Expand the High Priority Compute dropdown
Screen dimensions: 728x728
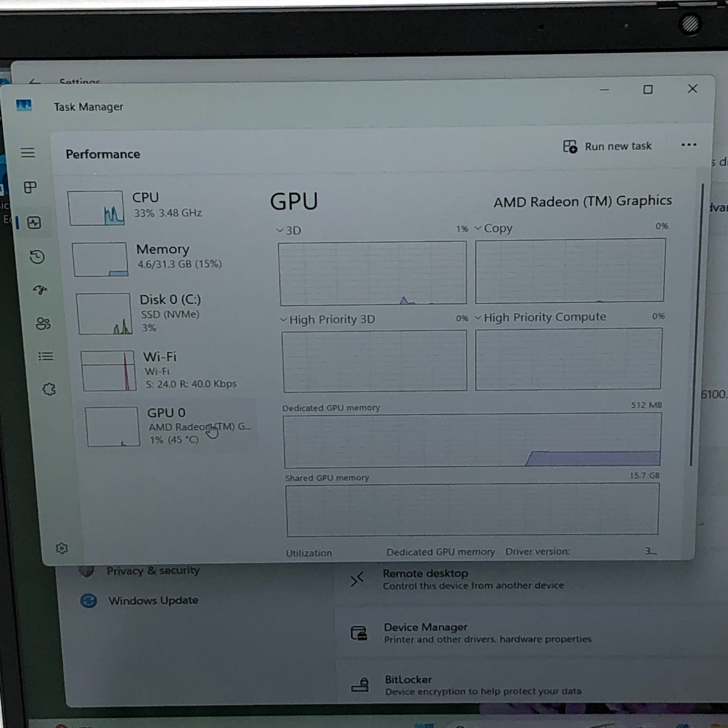pyautogui.click(x=541, y=317)
